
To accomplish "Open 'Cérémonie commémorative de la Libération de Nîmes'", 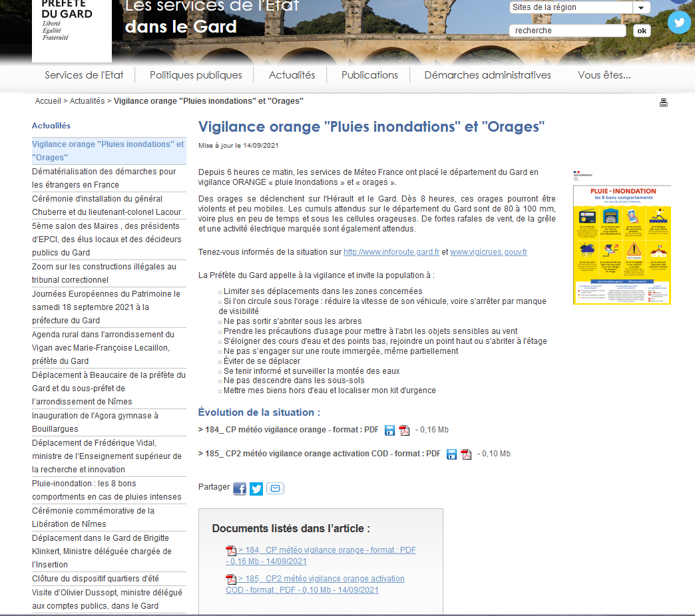I will pyautogui.click(x=109, y=518).
